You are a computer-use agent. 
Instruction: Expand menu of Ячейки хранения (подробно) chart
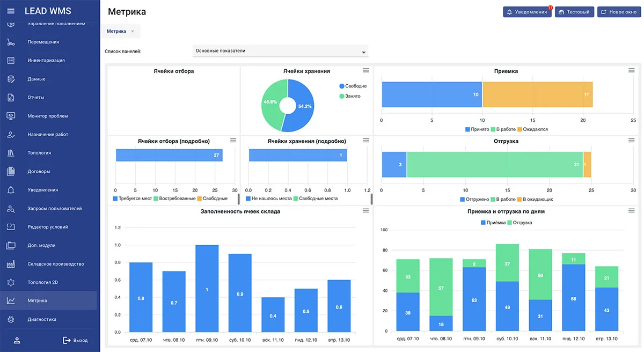(366, 140)
